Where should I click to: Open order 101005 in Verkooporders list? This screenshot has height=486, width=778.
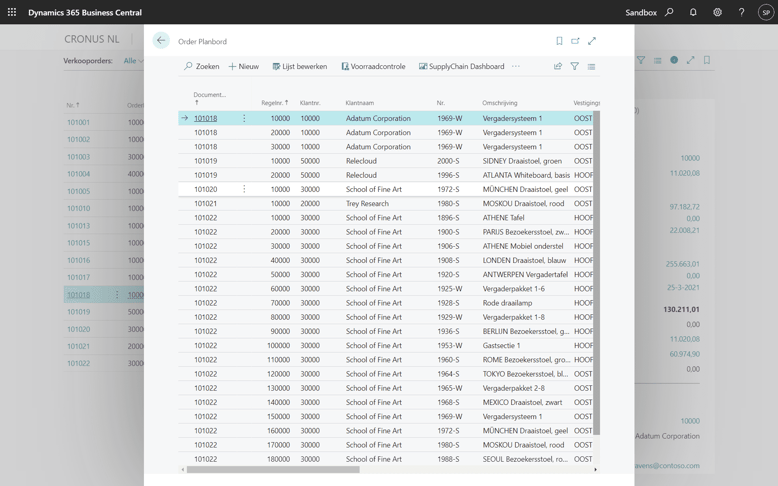click(x=78, y=191)
